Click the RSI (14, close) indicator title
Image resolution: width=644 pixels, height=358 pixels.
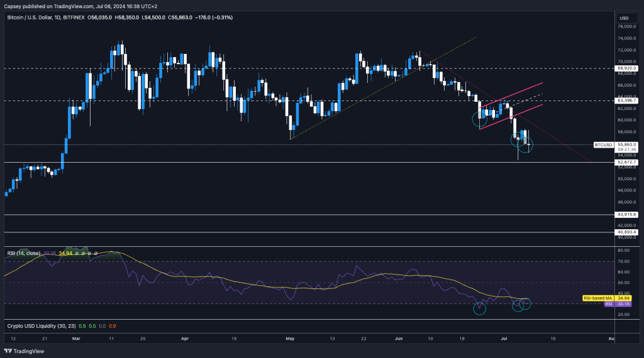(x=23, y=253)
